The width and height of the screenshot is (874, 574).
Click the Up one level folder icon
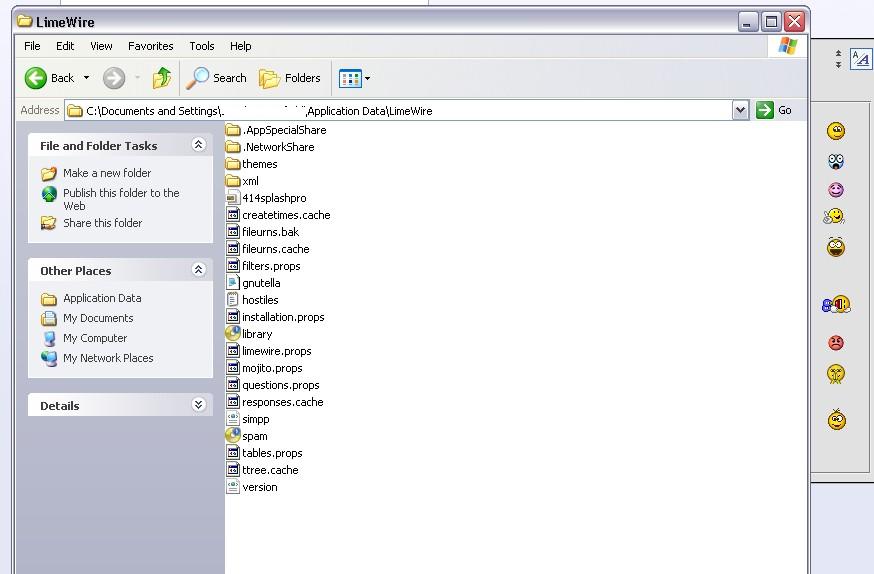point(162,78)
